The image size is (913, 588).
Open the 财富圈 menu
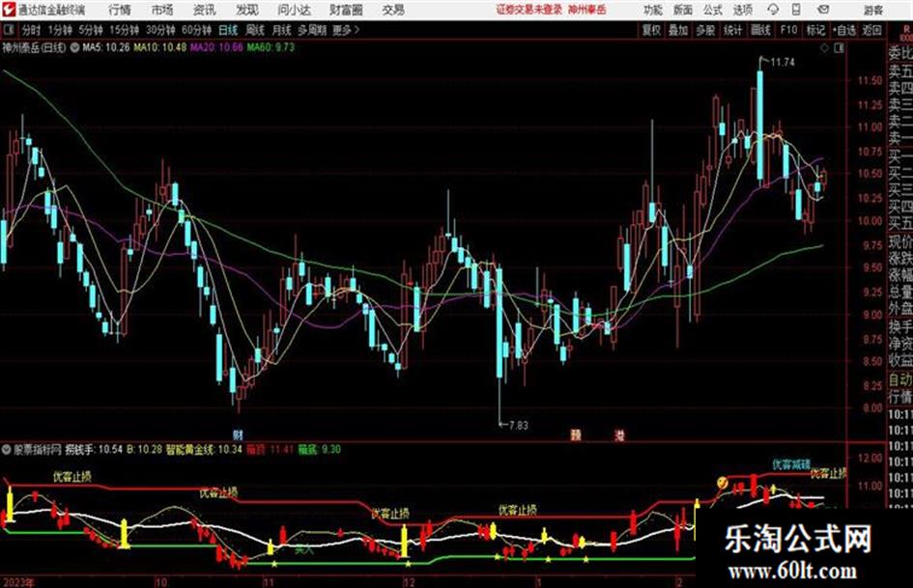pos(347,10)
